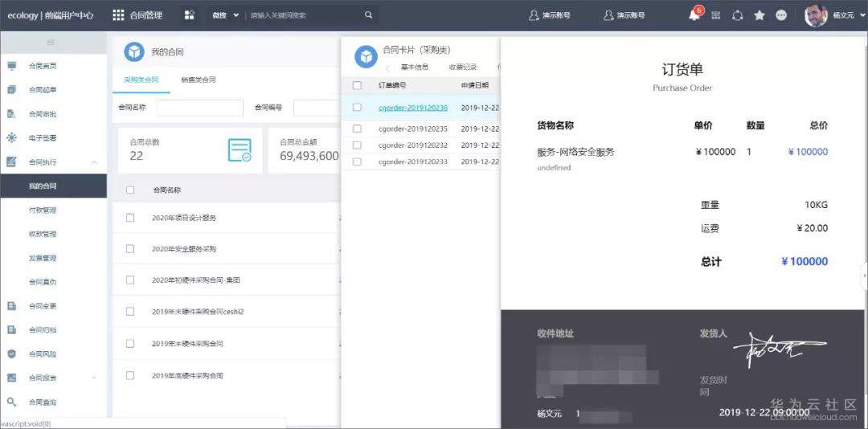
Task: Open the 基本信息 tab in contract card
Action: 415,67
